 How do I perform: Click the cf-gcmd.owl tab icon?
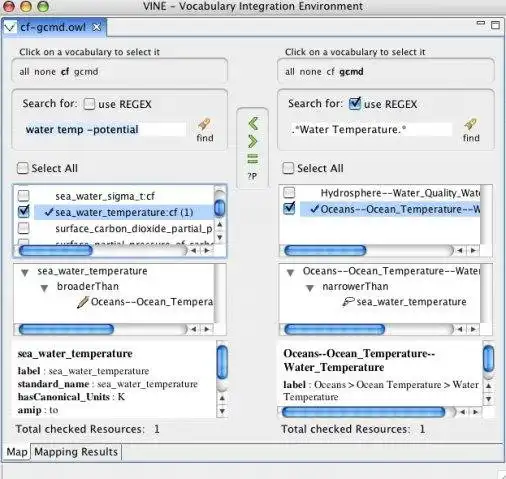(9, 27)
